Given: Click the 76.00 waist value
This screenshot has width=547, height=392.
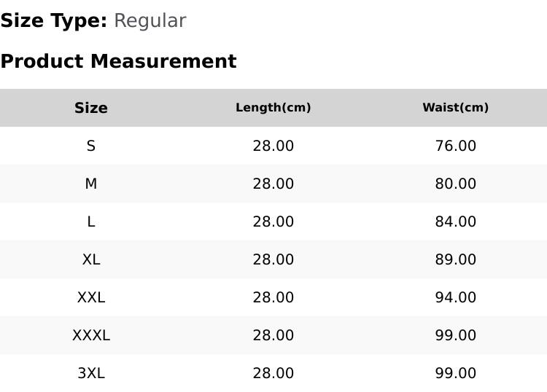Looking at the screenshot, I should point(456,146).
